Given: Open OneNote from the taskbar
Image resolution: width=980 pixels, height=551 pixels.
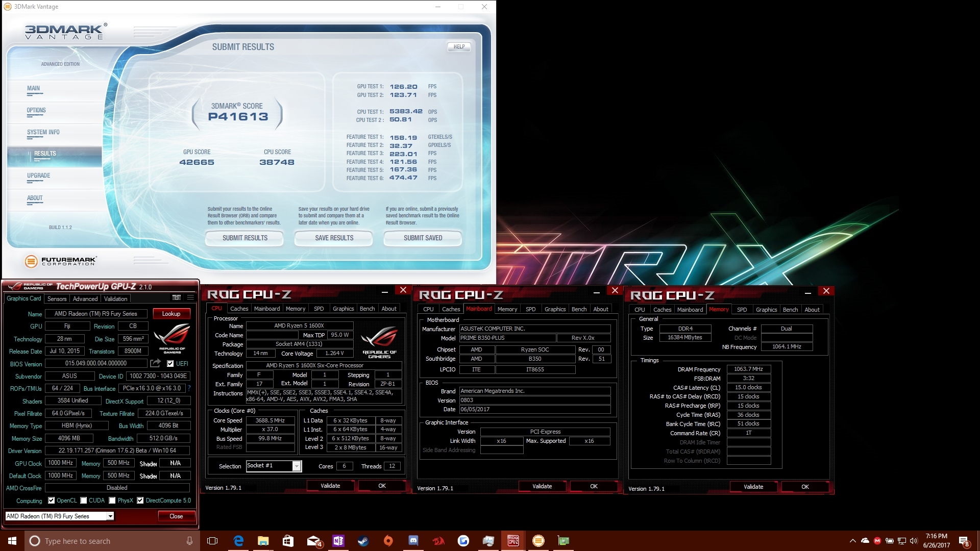Looking at the screenshot, I should click(x=338, y=541).
